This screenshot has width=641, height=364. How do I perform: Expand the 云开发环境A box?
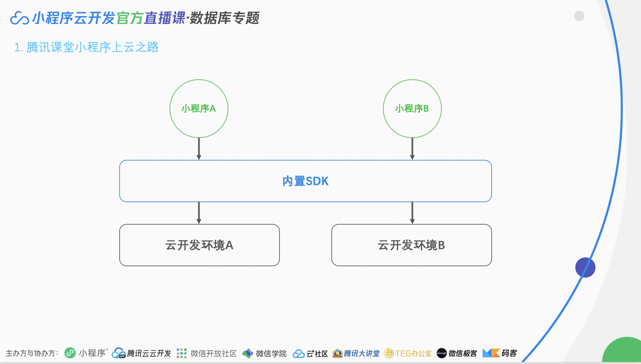199,245
